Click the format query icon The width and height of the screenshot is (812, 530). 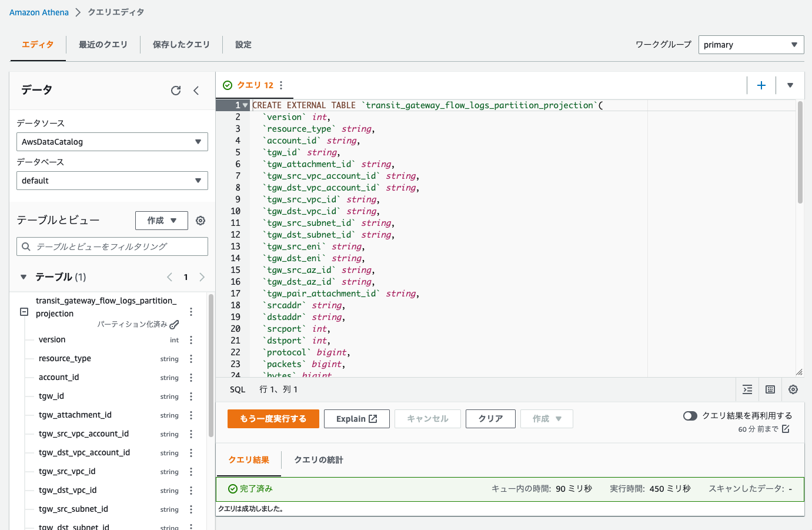[x=747, y=389]
